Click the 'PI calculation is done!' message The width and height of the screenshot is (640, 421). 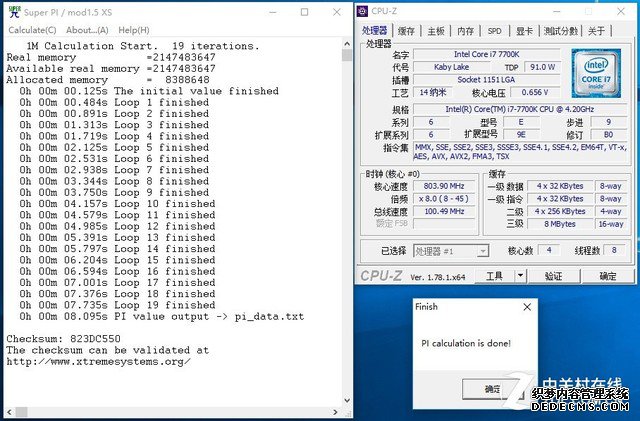(466, 343)
